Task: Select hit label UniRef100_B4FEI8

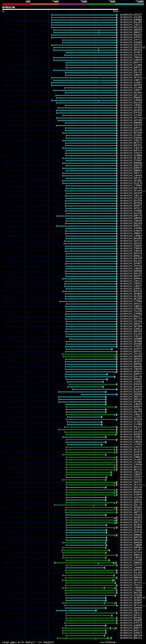Action: click(x=131, y=67)
